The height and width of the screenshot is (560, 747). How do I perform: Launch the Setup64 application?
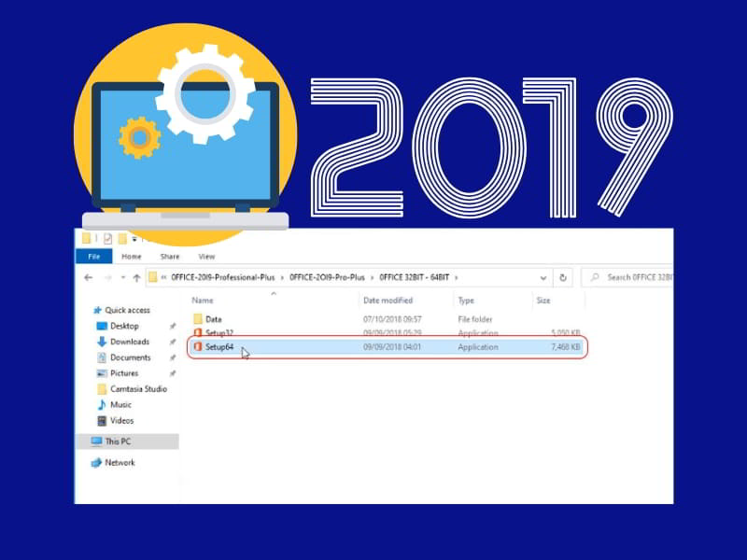(x=218, y=348)
